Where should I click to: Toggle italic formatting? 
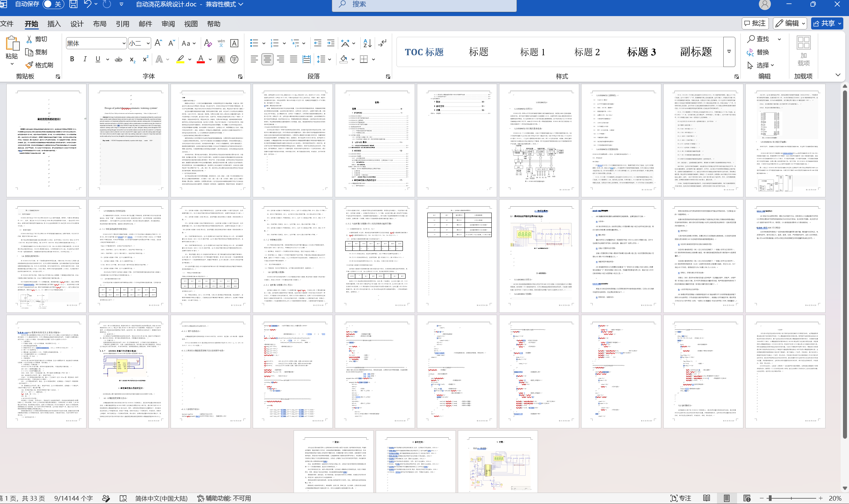[84, 59]
